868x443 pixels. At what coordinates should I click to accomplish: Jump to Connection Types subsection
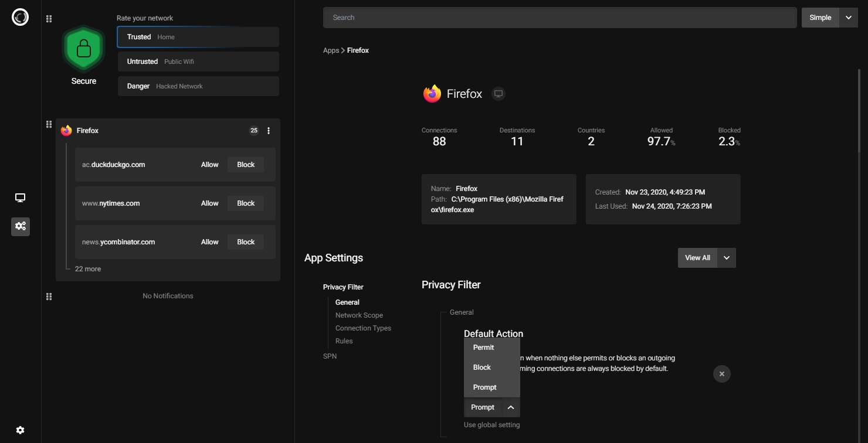pos(363,328)
